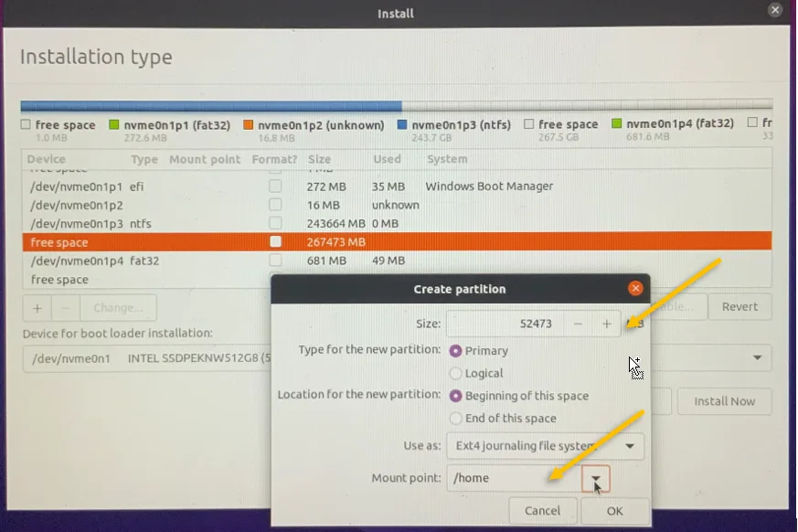Screen dimensions: 798x532
Task: Click the green nvme0n1p4 legend swatch
Action: click(617, 123)
